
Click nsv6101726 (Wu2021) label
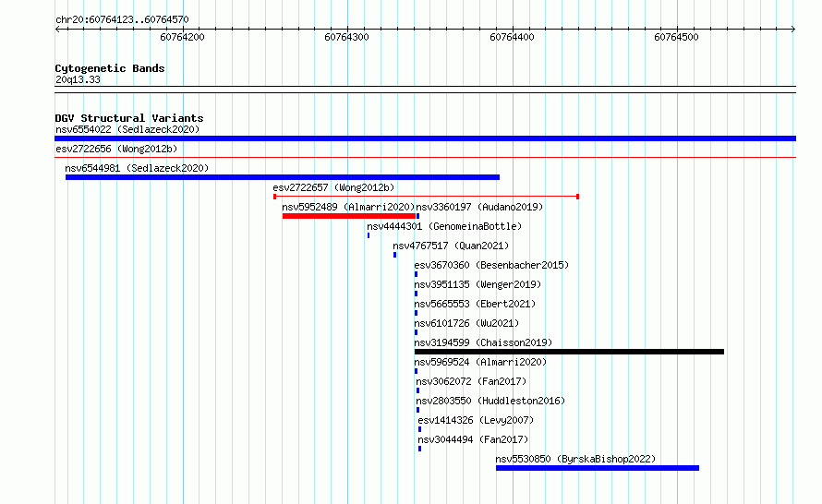coord(466,323)
